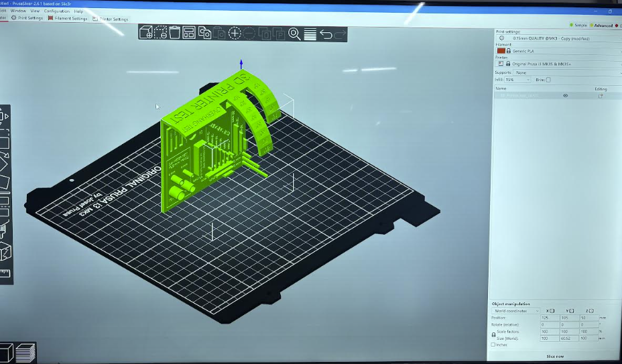Toggle the X axis mirror button
622x364 pixels.
coord(550,311)
